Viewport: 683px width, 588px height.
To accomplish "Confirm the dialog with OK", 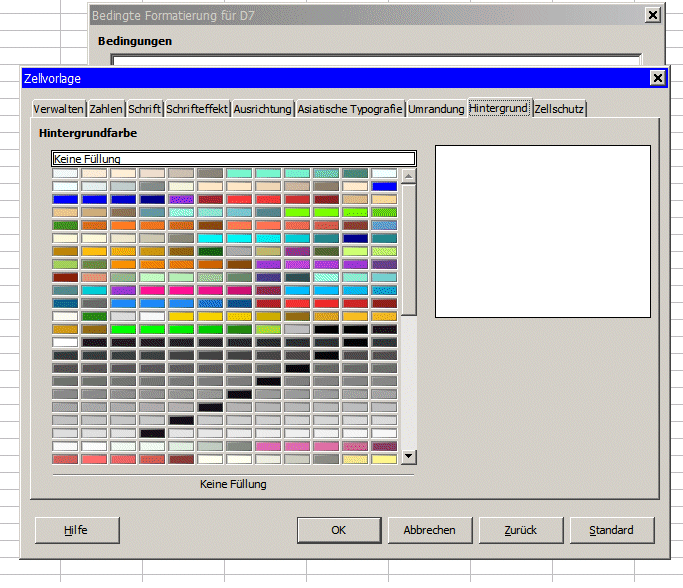I will pyautogui.click(x=339, y=530).
